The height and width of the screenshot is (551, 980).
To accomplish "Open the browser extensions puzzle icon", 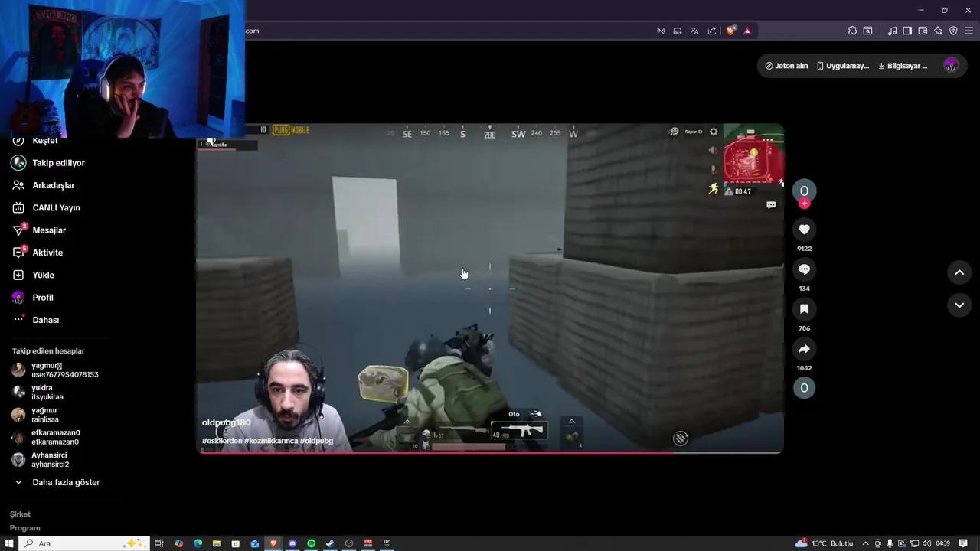I will click(x=852, y=31).
